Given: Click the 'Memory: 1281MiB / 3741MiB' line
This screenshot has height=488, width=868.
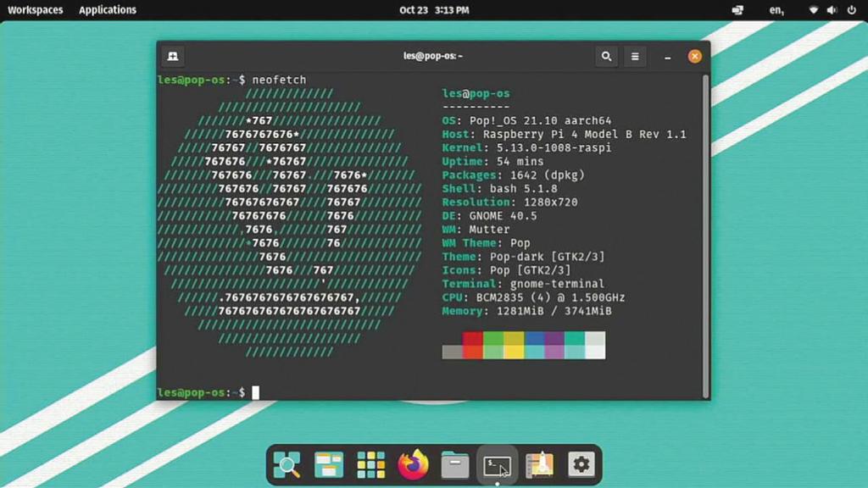Looking at the screenshot, I should [x=526, y=311].
